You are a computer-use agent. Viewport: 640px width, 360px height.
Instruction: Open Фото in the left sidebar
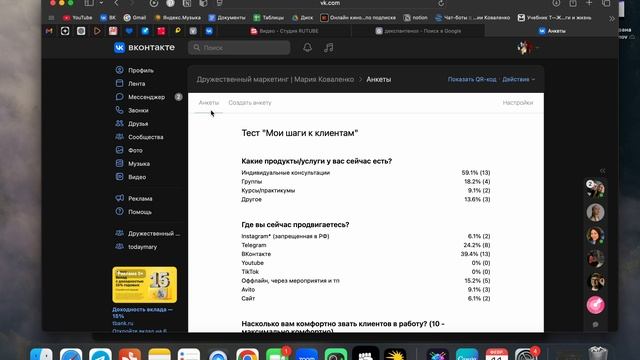click(x=129, y=150)
